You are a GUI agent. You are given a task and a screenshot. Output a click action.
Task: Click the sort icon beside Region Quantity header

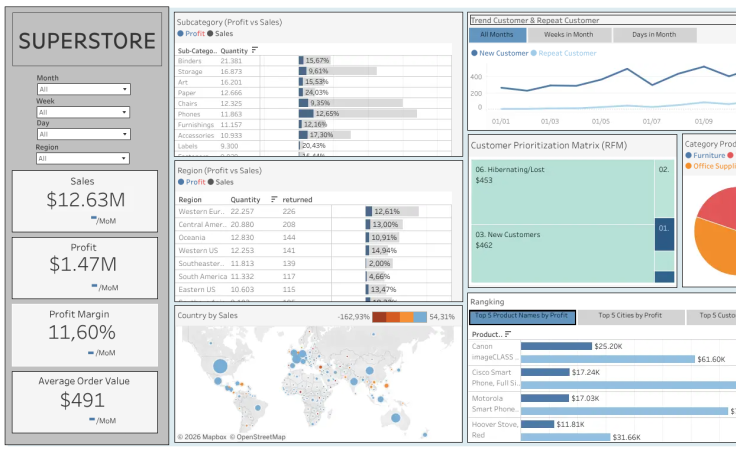pos(274,199)
